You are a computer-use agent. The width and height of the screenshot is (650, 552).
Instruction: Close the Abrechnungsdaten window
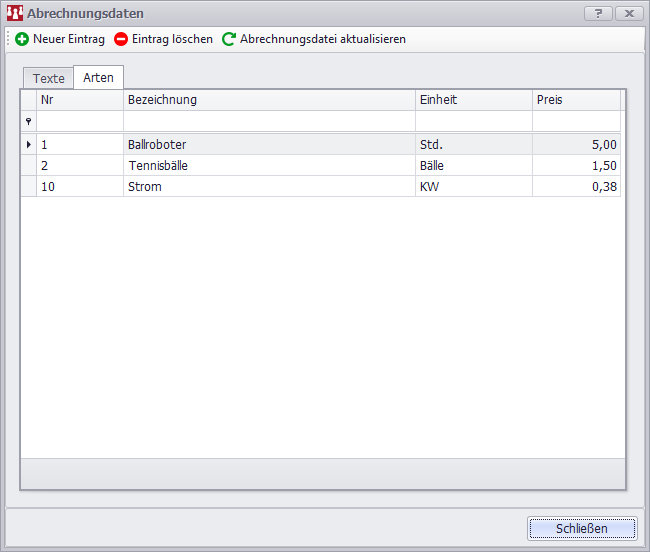tap(629, 14)
